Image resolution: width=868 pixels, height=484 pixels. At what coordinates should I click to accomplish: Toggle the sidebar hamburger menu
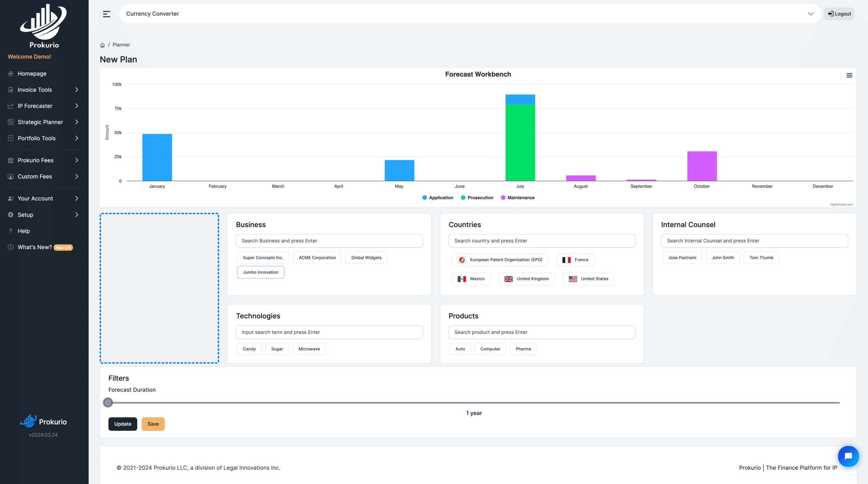pos(106,14)
